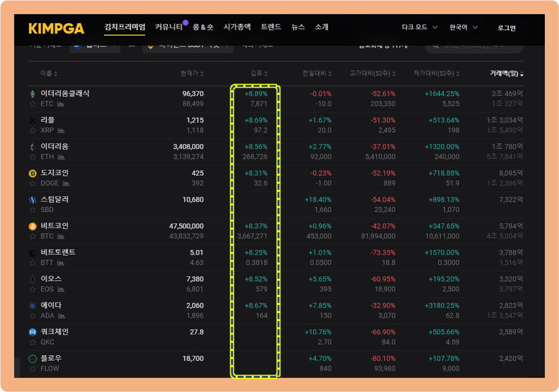Open the EOS chart icon
This screenshot has height=392, width=559.
click(x=61, y=289)
